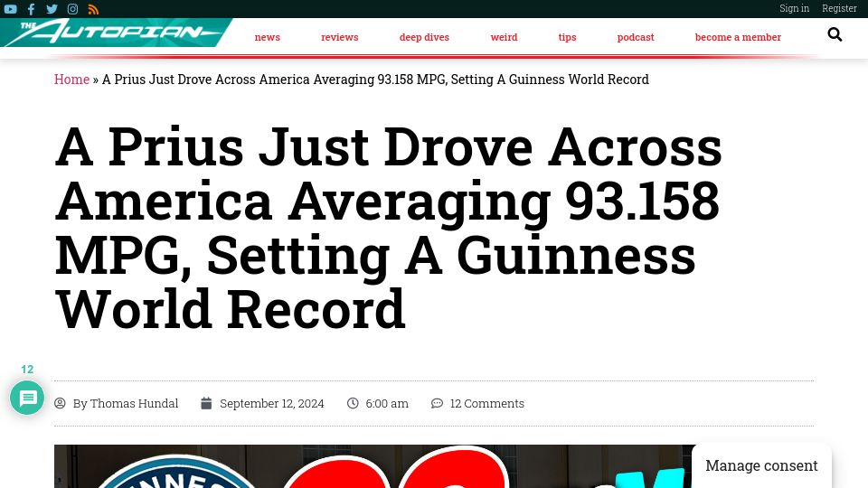
Task: Open the Facebook social icon
Action: tap(31, 9)
